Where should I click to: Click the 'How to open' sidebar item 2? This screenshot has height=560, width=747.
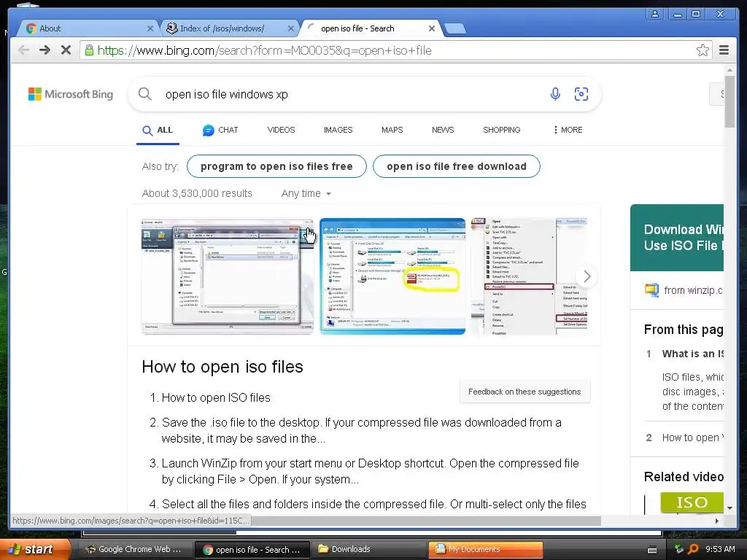coord(693,437)
